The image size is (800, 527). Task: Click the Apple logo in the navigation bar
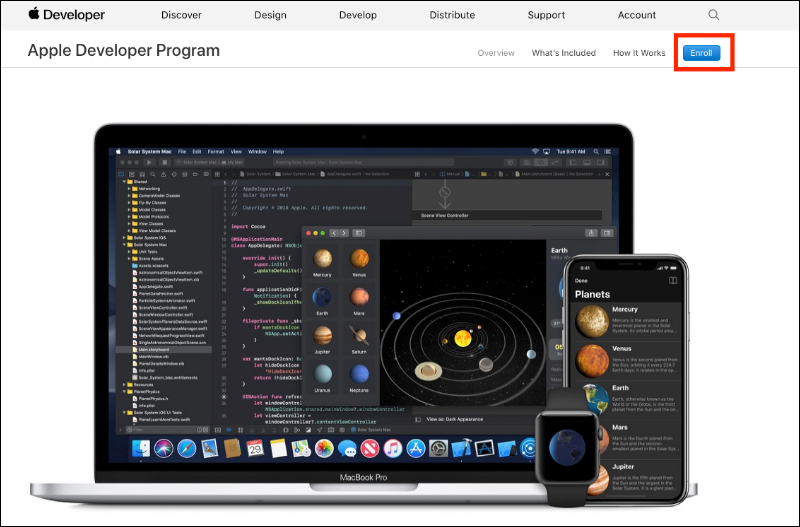(x=34, y=14)
